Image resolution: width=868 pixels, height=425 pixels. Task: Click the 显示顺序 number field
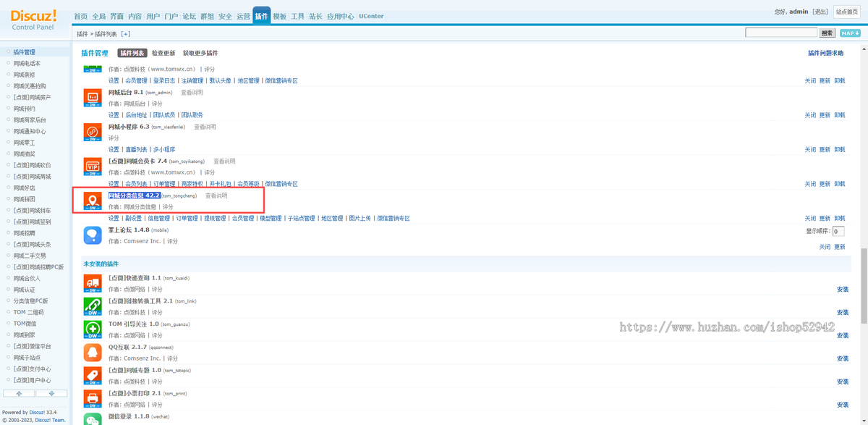[x=838, y=232]
